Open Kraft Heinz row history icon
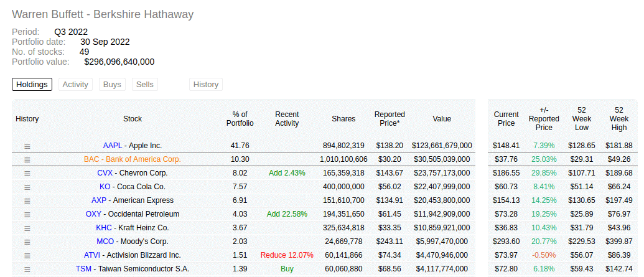 tap(27, 228)
